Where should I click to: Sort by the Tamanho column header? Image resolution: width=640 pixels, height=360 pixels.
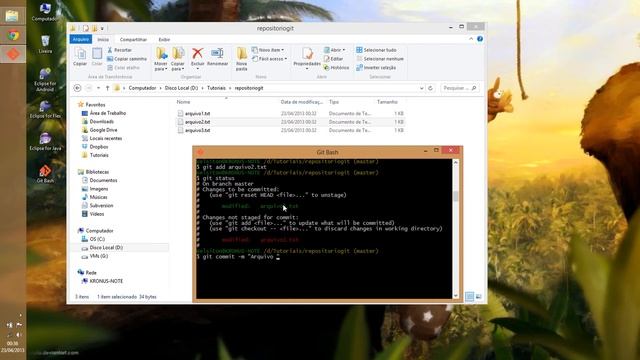[387, 102]
